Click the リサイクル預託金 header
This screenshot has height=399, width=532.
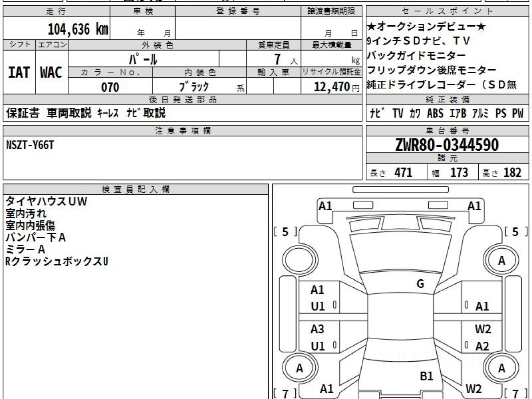(x=331, y=72)
